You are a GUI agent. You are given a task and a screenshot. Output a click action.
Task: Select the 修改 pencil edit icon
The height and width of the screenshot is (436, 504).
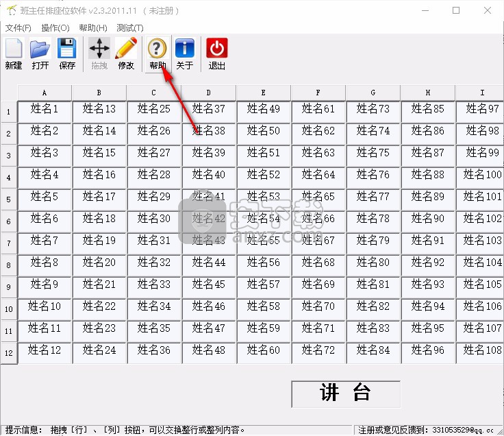[126, 53]
